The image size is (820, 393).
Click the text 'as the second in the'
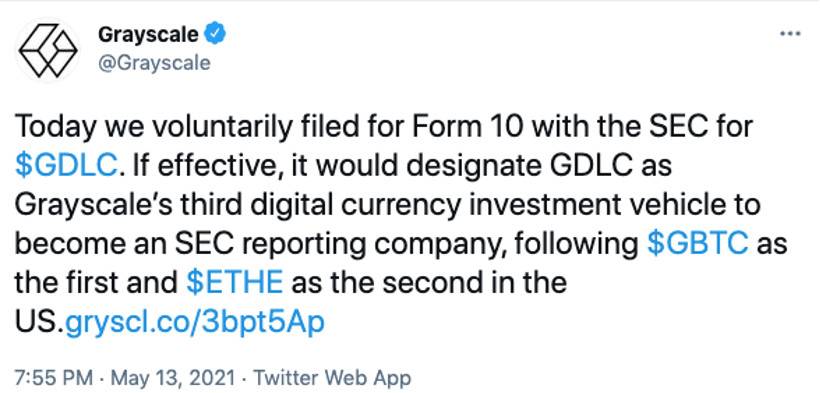(429, 283)
